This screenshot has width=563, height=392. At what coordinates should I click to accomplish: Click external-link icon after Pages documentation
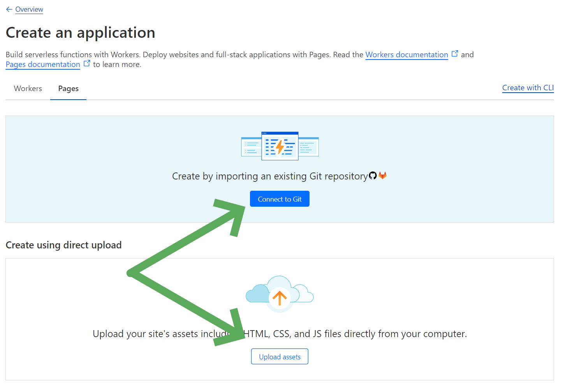87,63
